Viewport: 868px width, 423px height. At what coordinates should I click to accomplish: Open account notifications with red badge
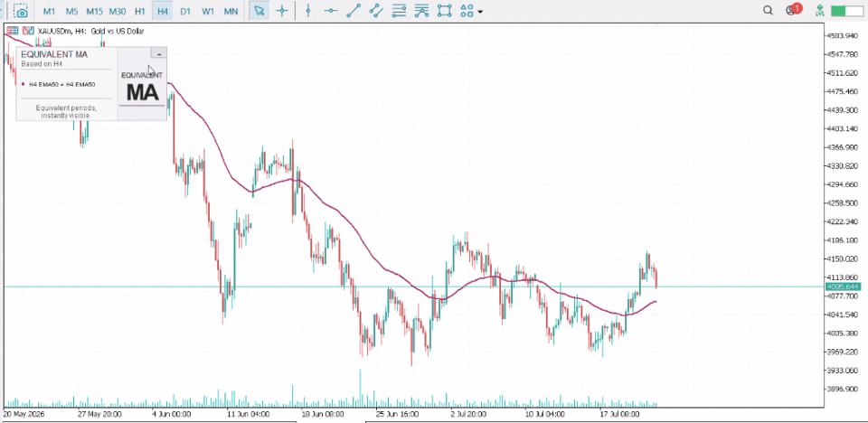tap(793, 10)
